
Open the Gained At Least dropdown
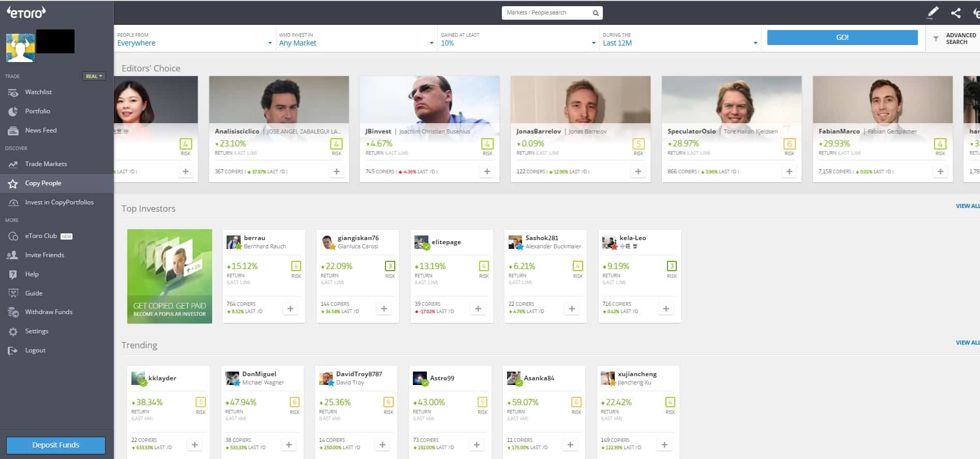[x=518, y=39]
